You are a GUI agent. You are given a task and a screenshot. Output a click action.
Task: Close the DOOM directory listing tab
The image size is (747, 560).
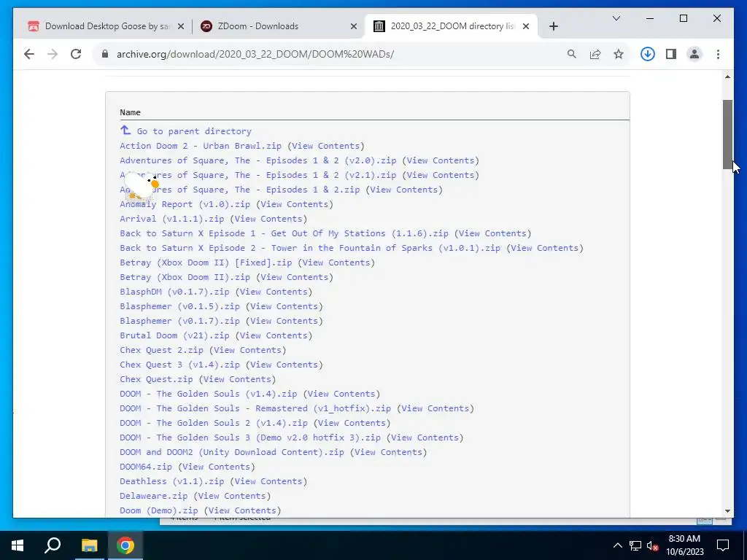526,26
